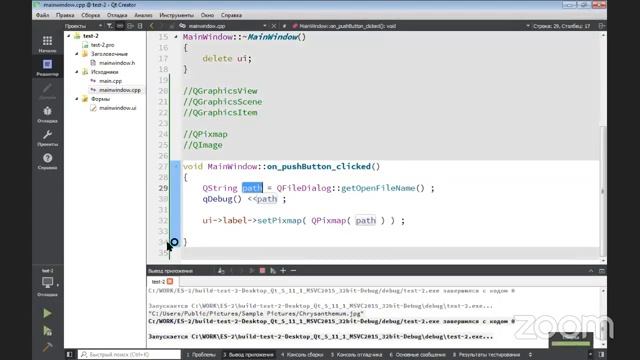Fold the destructor at line 15
Viewport: 640px width, 360px height.
click(x=176, y=37)
